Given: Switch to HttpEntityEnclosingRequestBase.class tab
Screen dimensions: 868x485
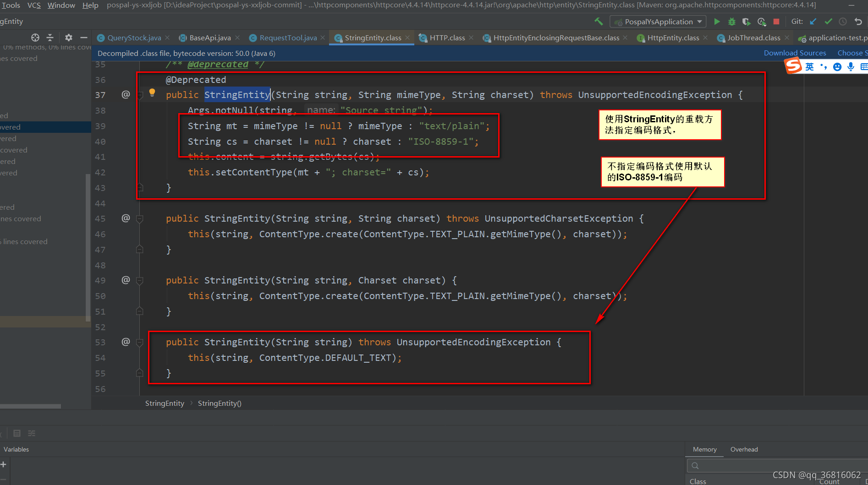Looking at the screenshot, I should 556,38.
